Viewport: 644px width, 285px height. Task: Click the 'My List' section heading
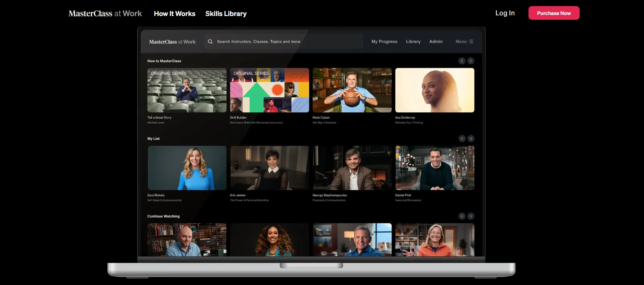point(153,139)
